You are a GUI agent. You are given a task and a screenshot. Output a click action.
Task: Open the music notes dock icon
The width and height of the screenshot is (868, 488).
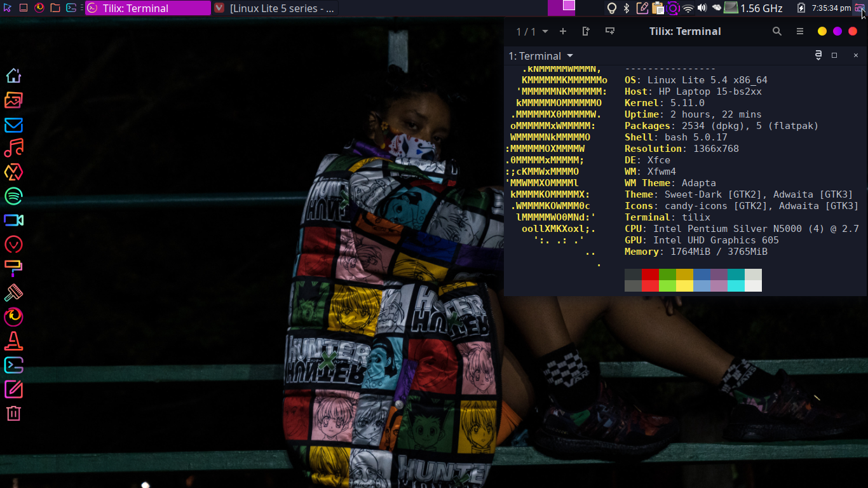[x=14, y=148]
